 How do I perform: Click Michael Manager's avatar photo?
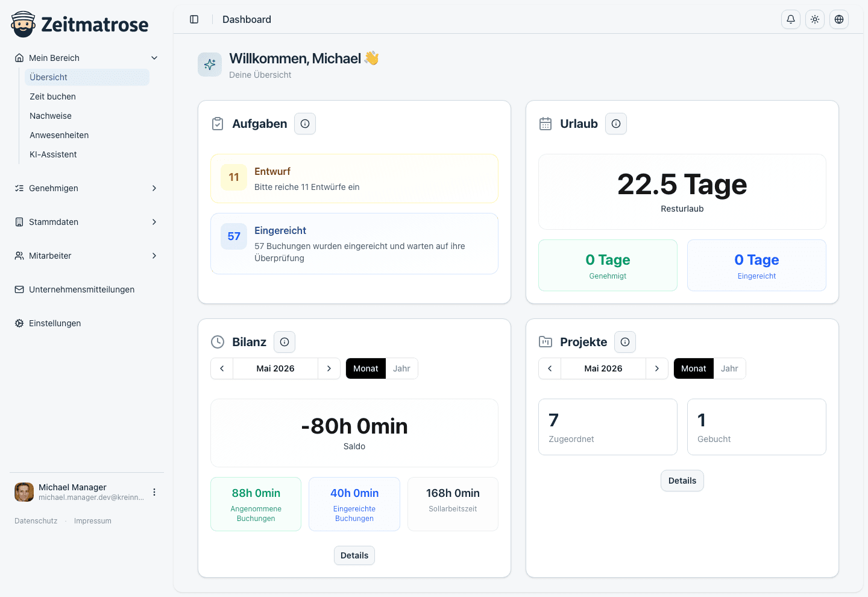24,492
